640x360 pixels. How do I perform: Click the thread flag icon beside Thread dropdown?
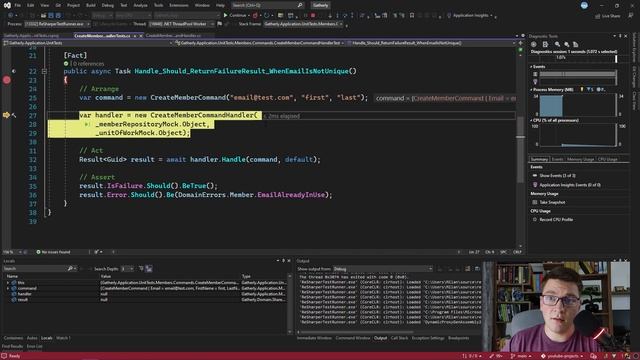tap(220, 24)
